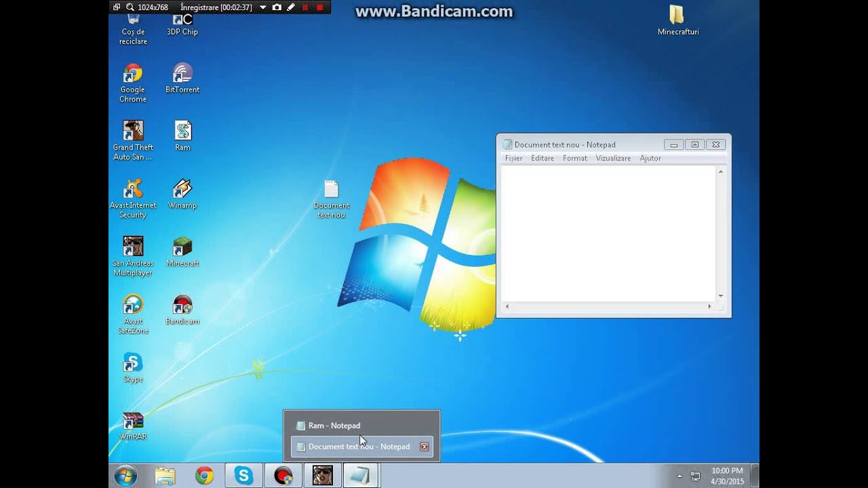Click the network icon in the tray

tap(695, 476)
